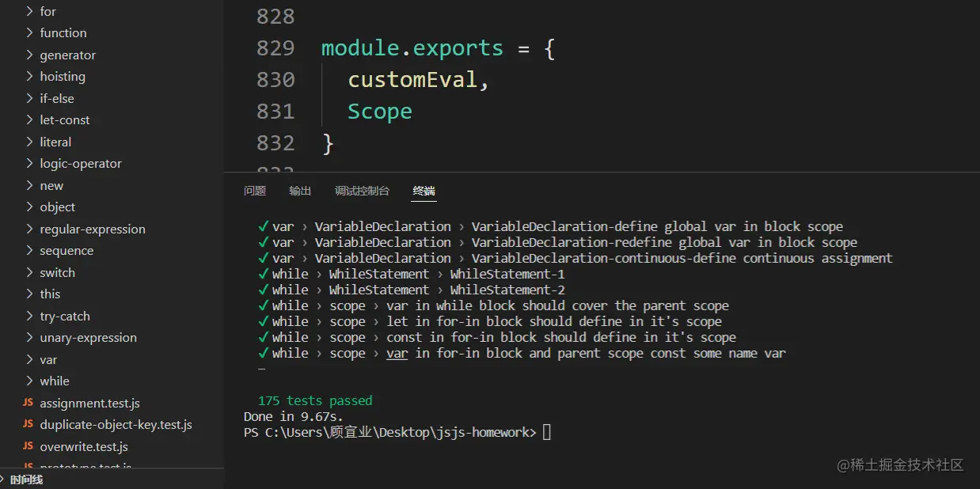Click the JS icon of overwrite.test.js
Viewport: 980px width, 489px height.
[28, 446]
